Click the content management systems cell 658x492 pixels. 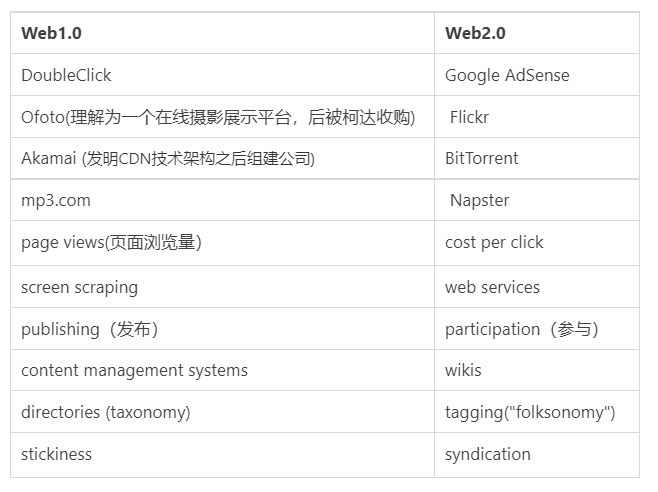point(134,370)
